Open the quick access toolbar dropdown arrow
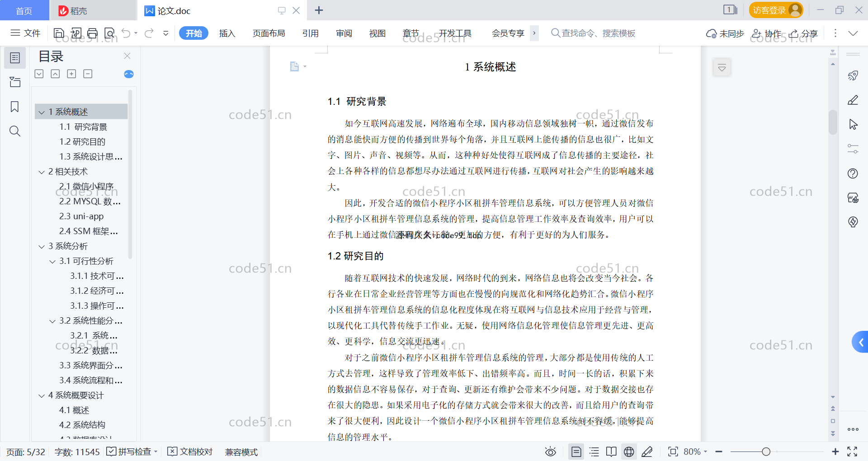This screenshot has height=461, width=868. click(166, 33)
